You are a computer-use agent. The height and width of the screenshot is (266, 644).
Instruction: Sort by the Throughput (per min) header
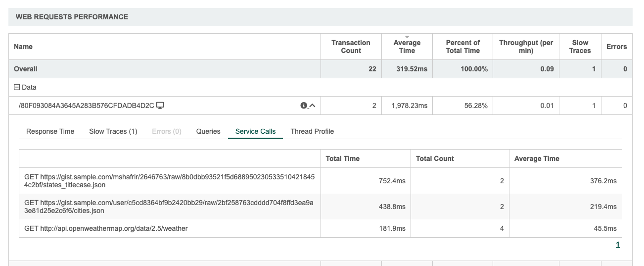click(526, 47)
